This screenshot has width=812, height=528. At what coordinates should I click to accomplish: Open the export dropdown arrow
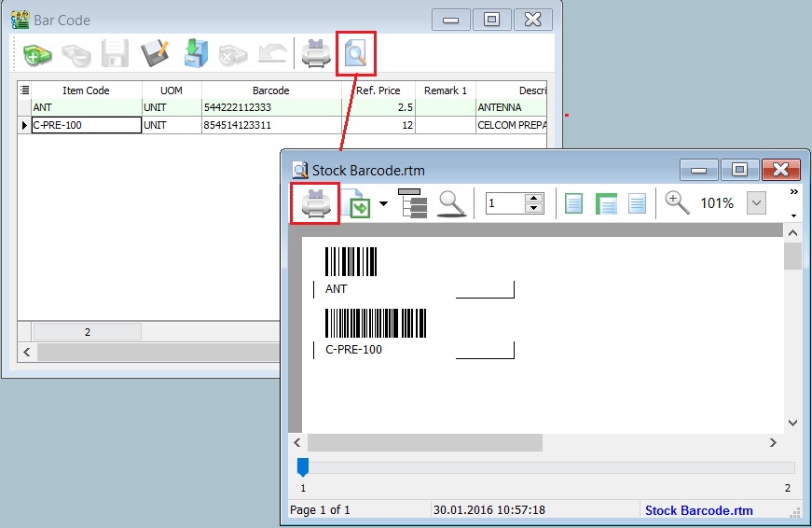383,203
